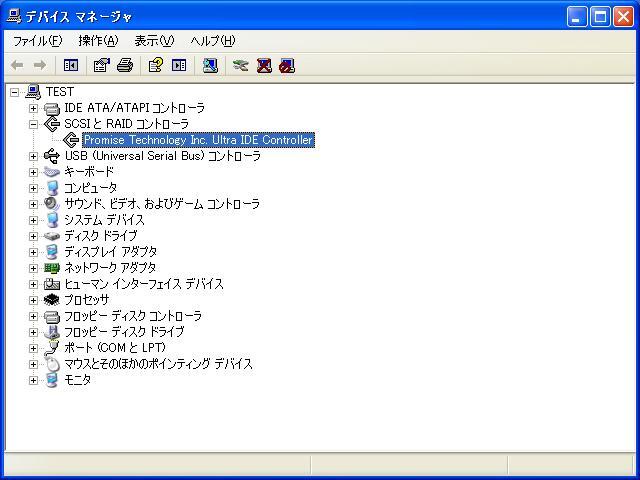Click the floppy disk drive icon
640x480 pixels.
52,332
